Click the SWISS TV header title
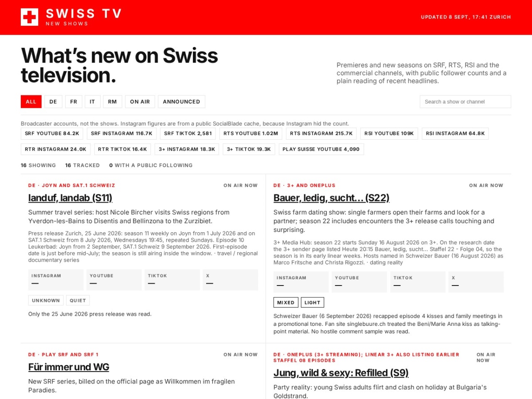The image size is (532, 399). [x=84, y=14]
